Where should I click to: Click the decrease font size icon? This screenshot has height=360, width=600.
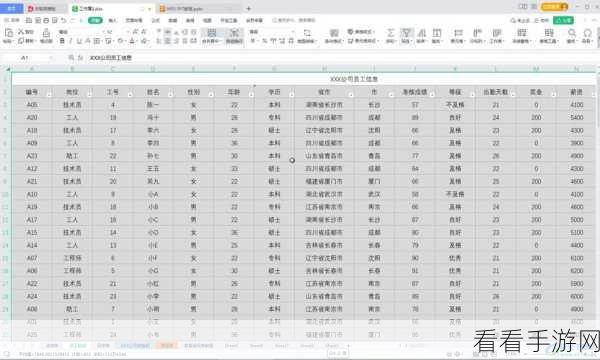pyautogui.click(x=144, y=32)
